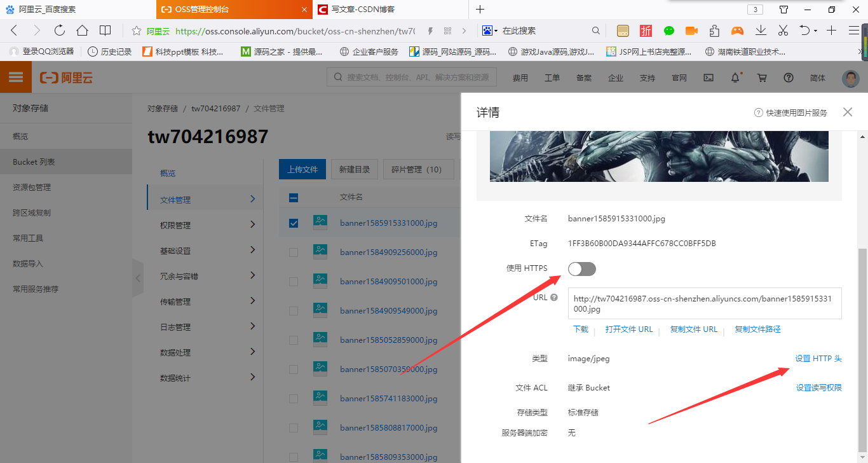
Task: Expand the 文件管理 menu chevron
Action: coord(252,199)
